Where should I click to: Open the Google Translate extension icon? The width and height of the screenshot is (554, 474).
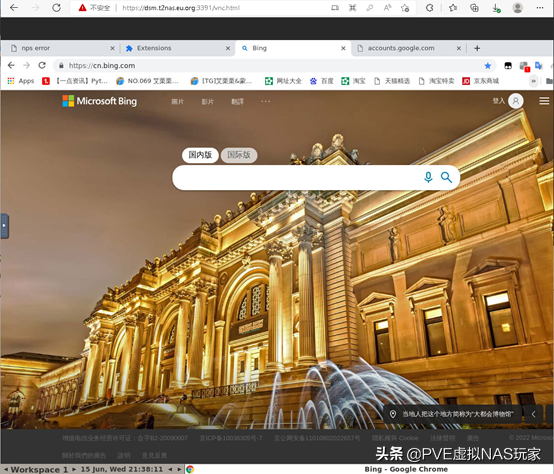click(x=538, y=65)
